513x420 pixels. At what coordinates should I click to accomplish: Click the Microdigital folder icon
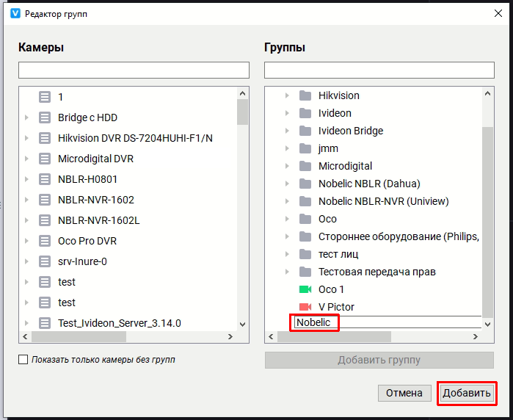(305, 166)
